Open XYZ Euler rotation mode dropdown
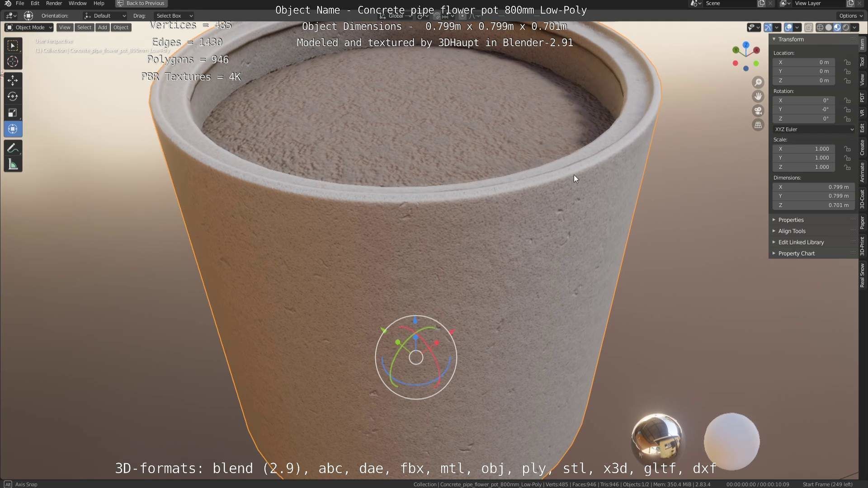The image size is (868, 488). click(x=814, y=129)
